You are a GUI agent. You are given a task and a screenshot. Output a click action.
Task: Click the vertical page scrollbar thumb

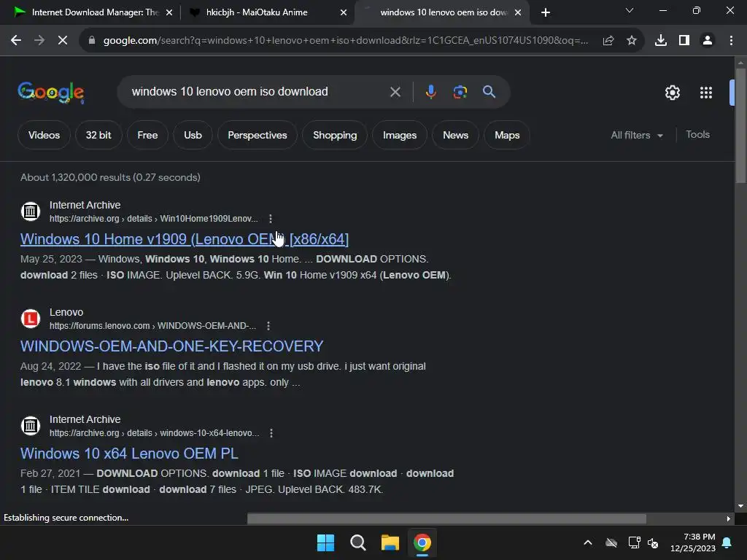pyautogui.click(x=740, y=125)
